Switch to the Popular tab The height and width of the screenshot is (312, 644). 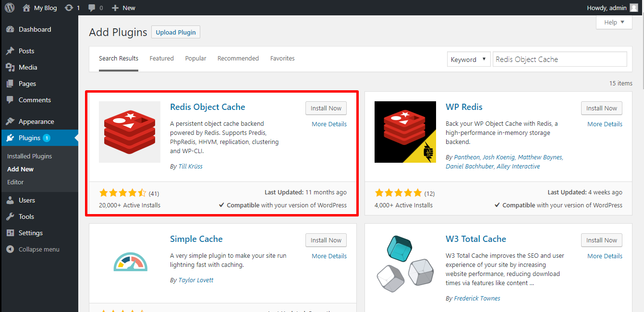click(196, 59)
